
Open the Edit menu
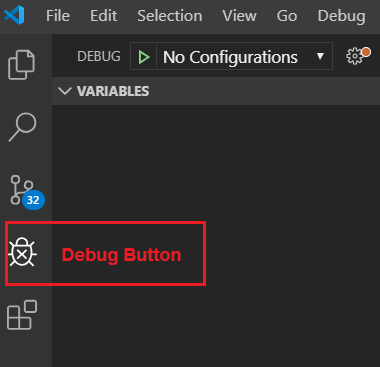(x=103, y=16)
